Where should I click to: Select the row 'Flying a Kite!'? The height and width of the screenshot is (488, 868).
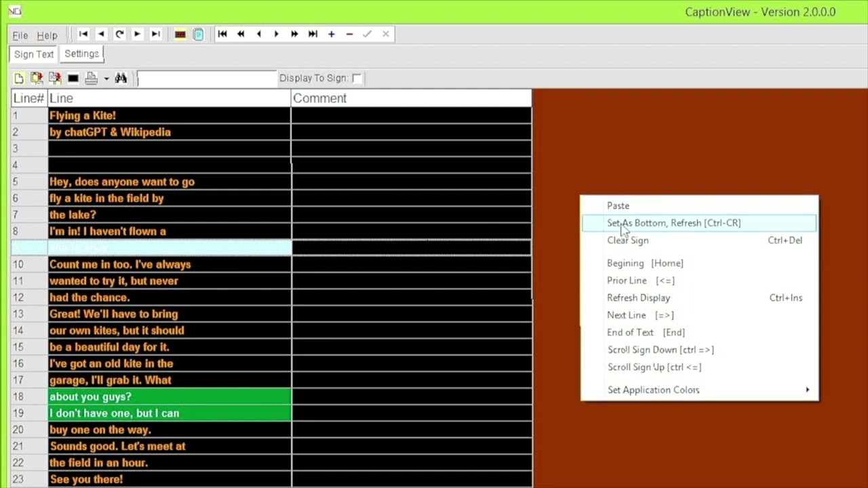point(169,115)
